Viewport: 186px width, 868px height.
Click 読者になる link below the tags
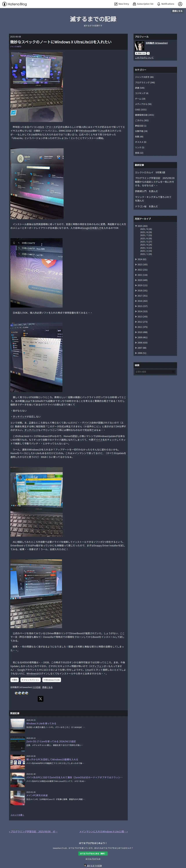tap(47, 687)
